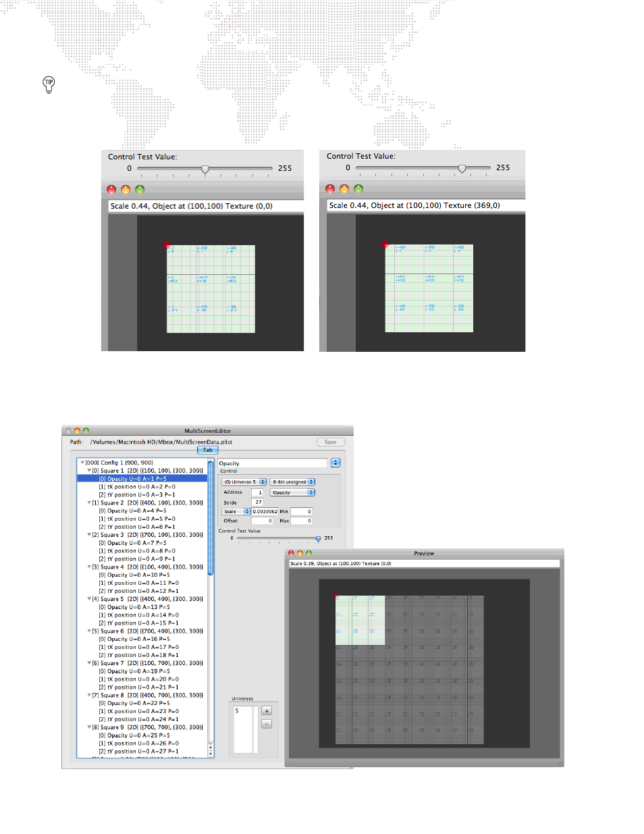The height and width of the screenshot is (834, 644).
Task: Click the Preview window title bar
Action: [x=425, y=553]
